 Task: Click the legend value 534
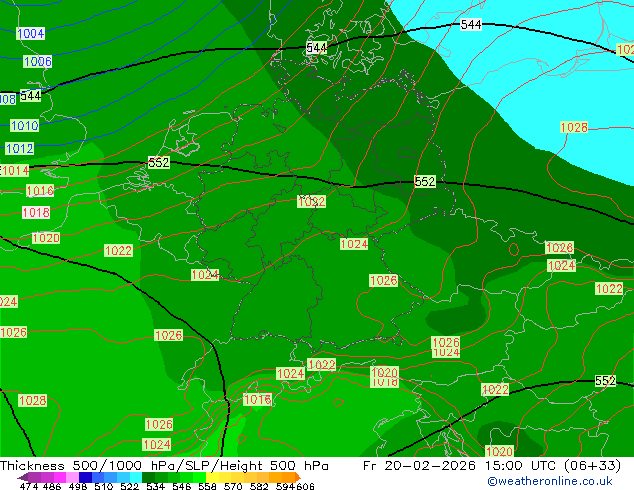pyautogui.click(x=155, y=486)
